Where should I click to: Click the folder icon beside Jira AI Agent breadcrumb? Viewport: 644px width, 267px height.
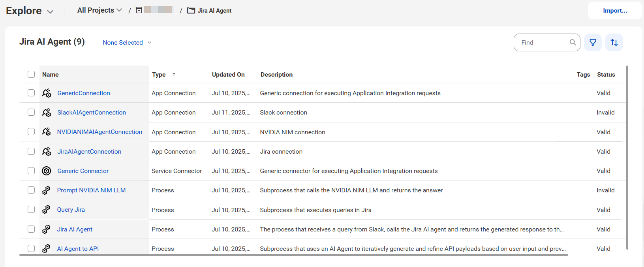[191, 11]
